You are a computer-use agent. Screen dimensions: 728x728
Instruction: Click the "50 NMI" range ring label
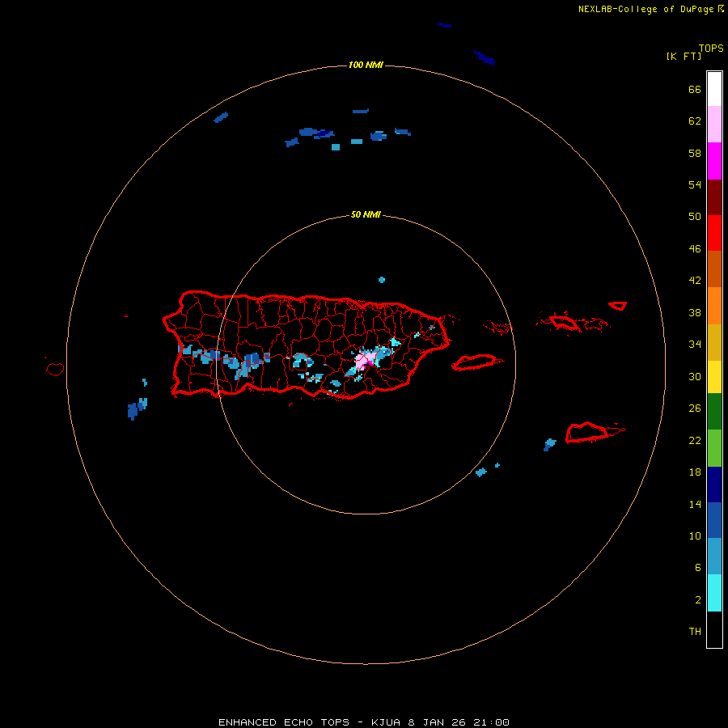[x=366, y=214]
